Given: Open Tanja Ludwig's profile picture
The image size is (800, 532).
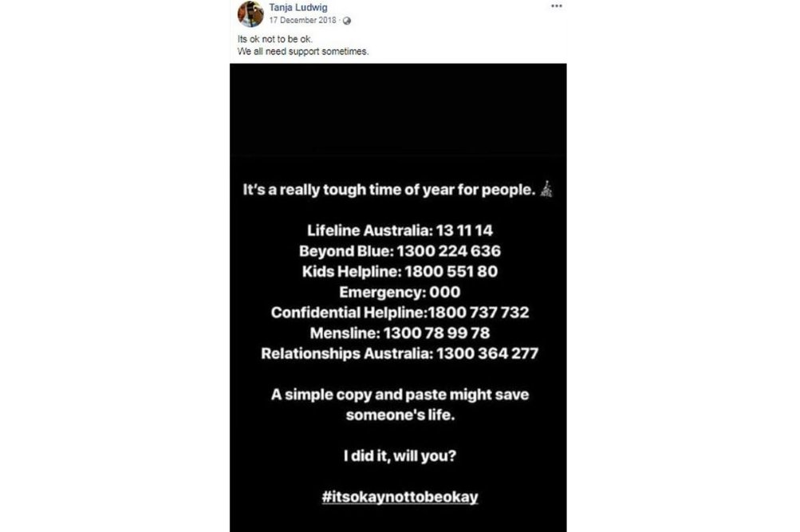Looking at the screenshot, I should 250,14.
